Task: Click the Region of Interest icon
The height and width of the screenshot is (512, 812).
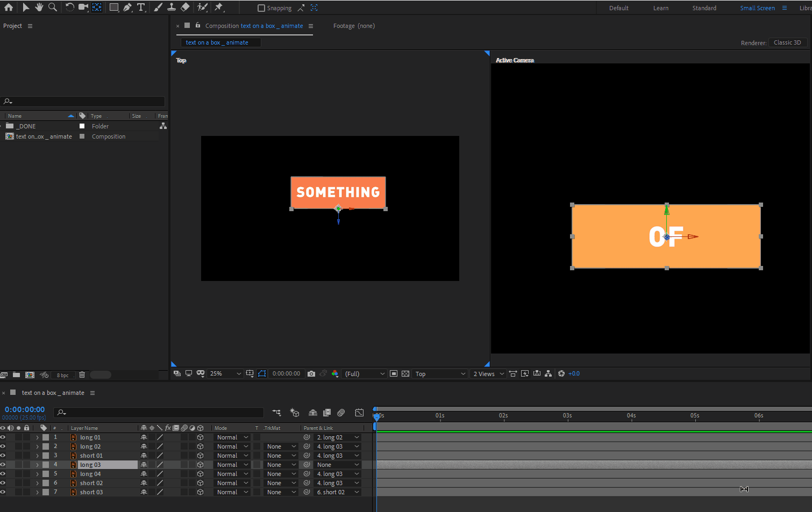Action: (x=394, y=374)
